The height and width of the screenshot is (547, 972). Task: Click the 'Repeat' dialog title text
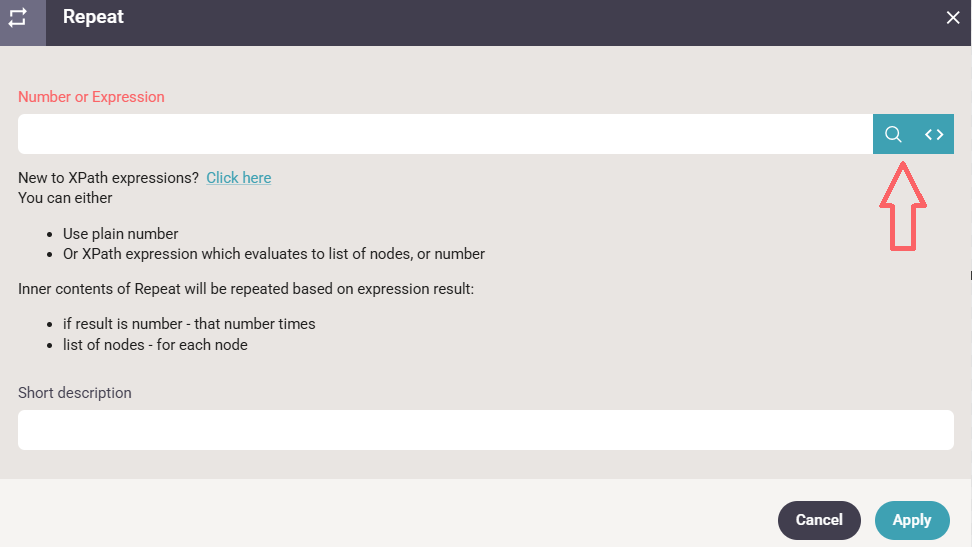click(x=93, y=17)
